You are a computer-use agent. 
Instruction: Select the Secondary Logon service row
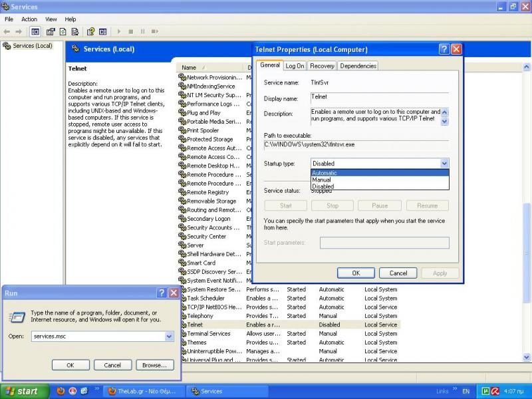[x=215, y=219]
